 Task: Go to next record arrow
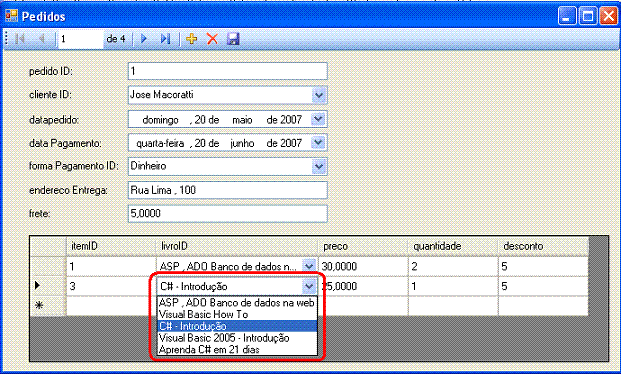coord(144,39)
